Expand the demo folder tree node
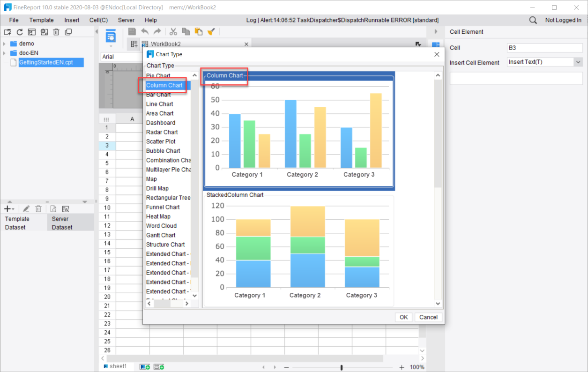 pos(4,44)
